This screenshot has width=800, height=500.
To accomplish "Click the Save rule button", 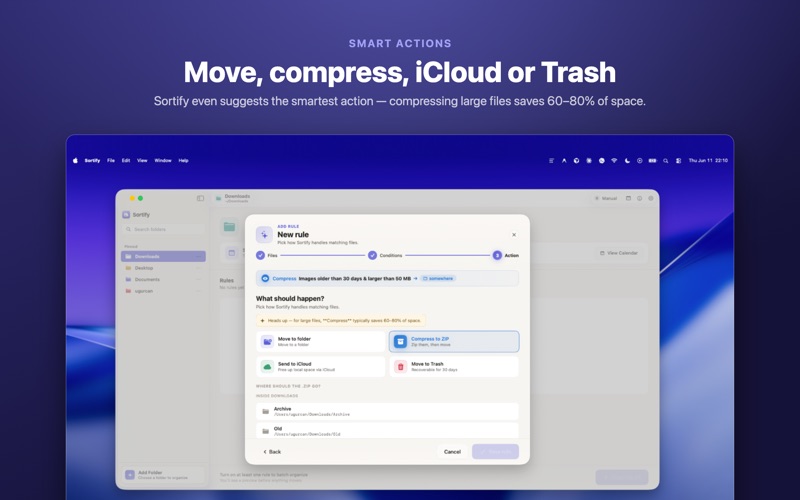I will point(495,452).
